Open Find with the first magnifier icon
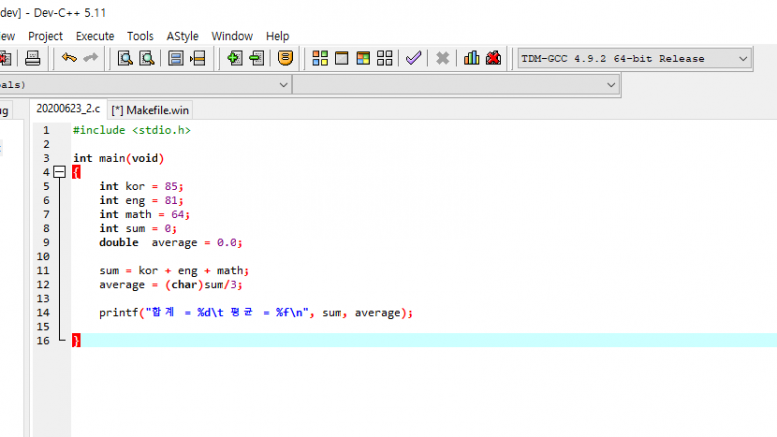The height and width of the screenshot is (437, 777). [x=127, y=58]
